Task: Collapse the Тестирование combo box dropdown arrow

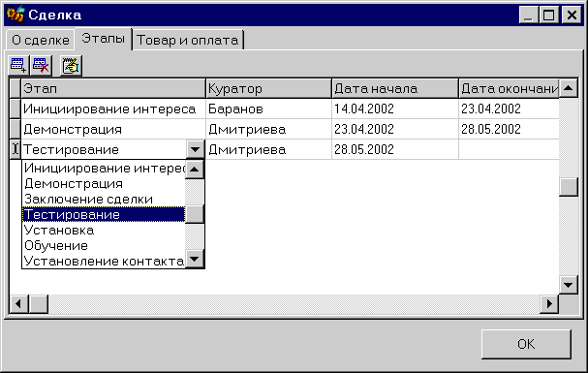Action: [195, 149]
